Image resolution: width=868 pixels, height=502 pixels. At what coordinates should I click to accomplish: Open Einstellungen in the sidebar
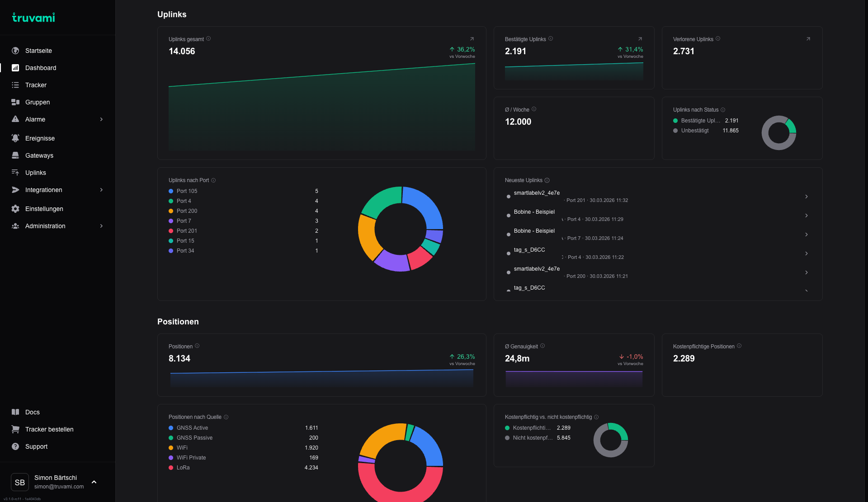click(x=44, y=209)
